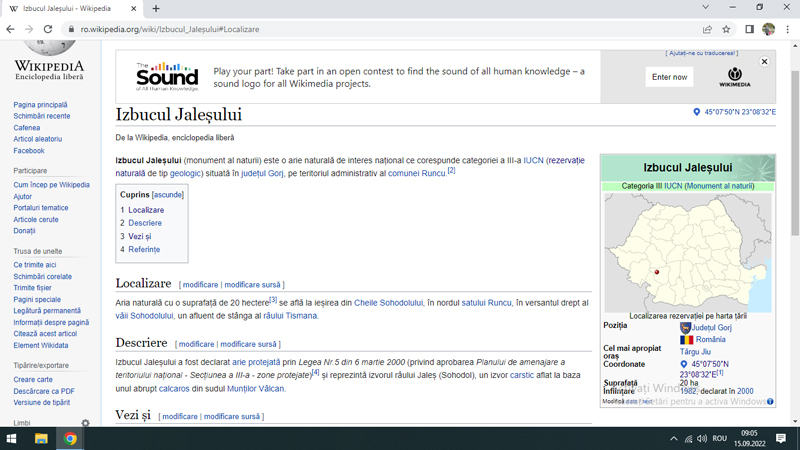Open new browser tab with plus button
The image size is (800, 450).
pyautogui.click(x=156, y=8)
